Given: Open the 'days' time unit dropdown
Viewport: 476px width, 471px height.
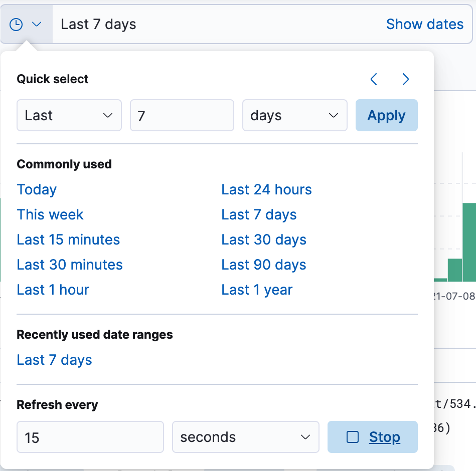Looking at the screenshot, I should [294, 116].
